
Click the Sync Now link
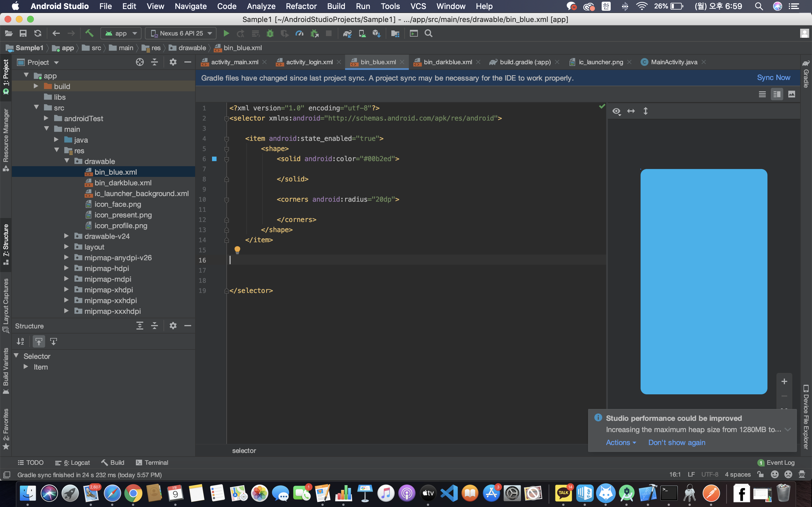[x=773, y=77]
